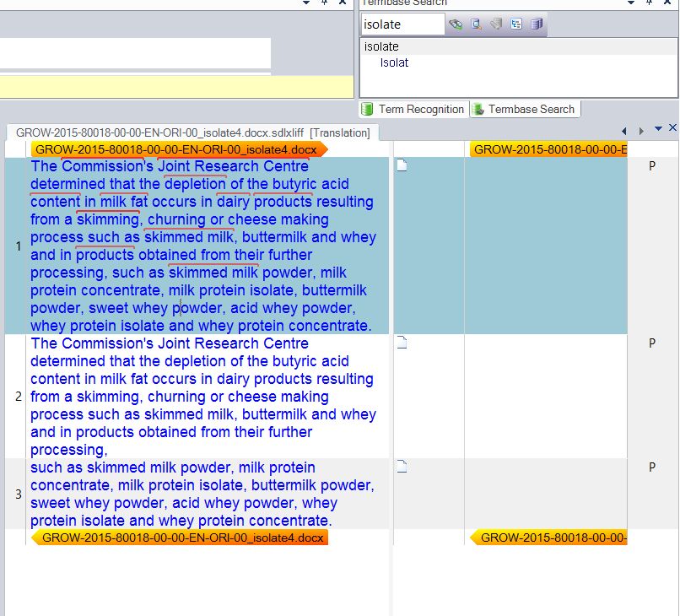Open the active documents dropdown arrow
Viewport: 680px width, 616px height.
[658, 129]
